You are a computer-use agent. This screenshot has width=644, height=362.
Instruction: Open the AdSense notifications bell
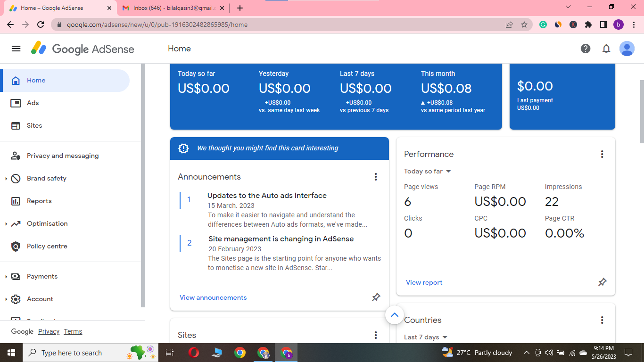coord(606,49)
